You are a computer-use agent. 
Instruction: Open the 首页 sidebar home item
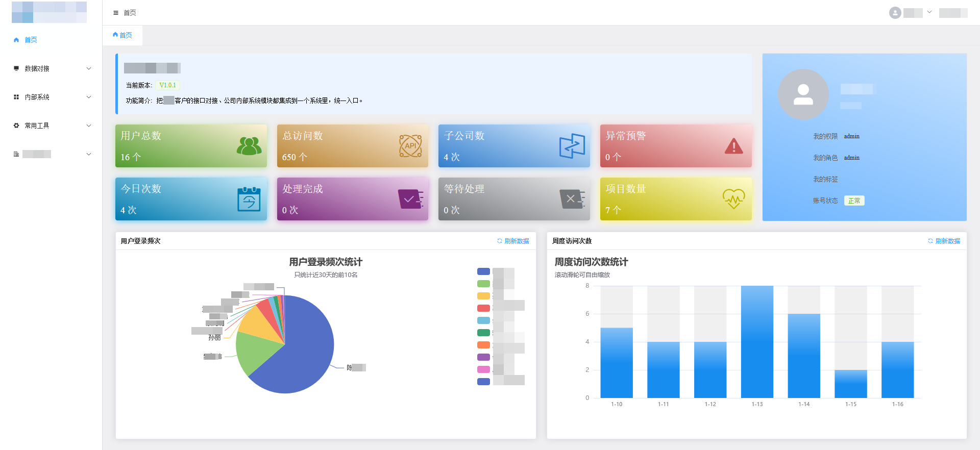tap(51, 40)
